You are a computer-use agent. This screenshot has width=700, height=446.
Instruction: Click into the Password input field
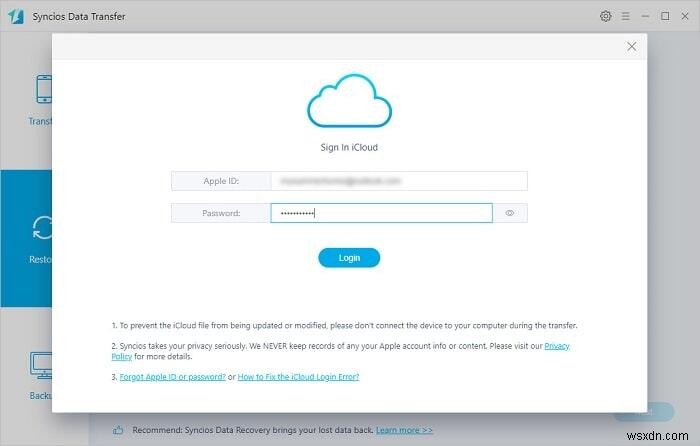381,213
